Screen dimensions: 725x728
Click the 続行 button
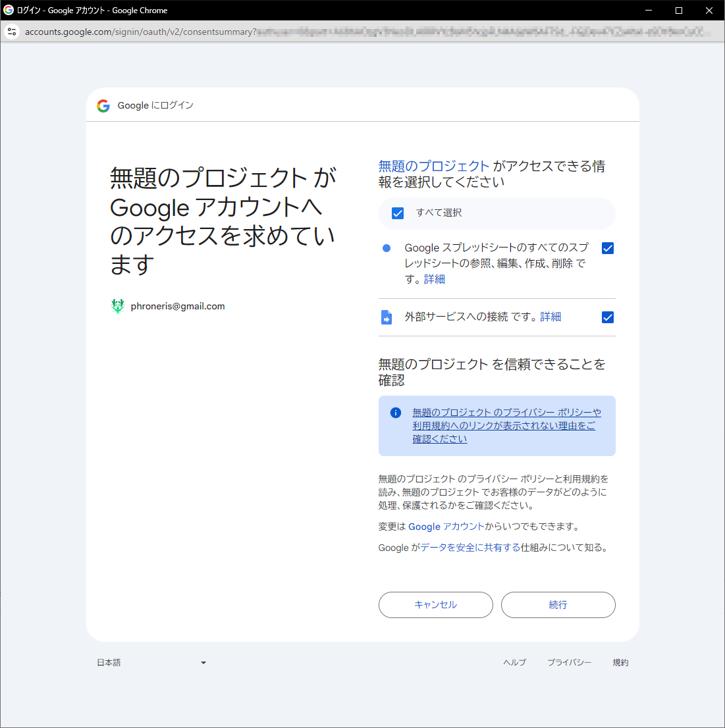click(558, 605)
